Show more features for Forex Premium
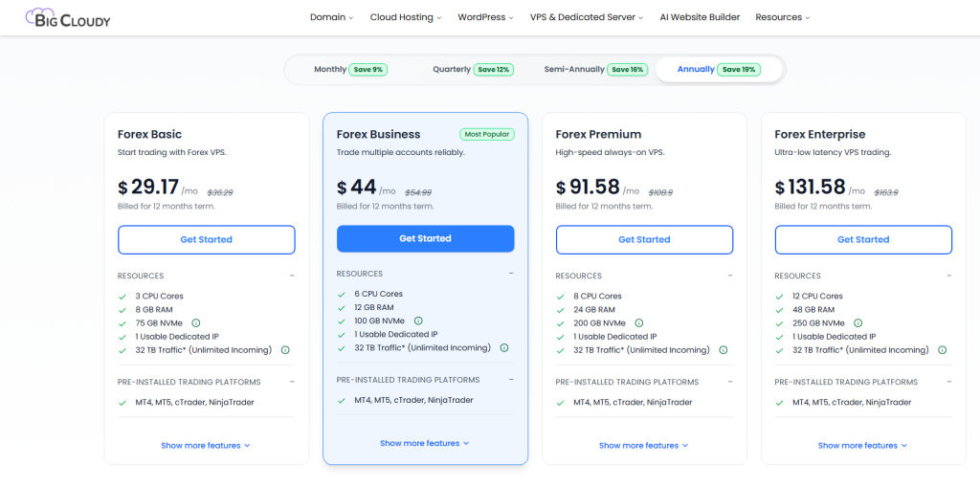This screenshot has width=980, height=487. coord(644,446)
